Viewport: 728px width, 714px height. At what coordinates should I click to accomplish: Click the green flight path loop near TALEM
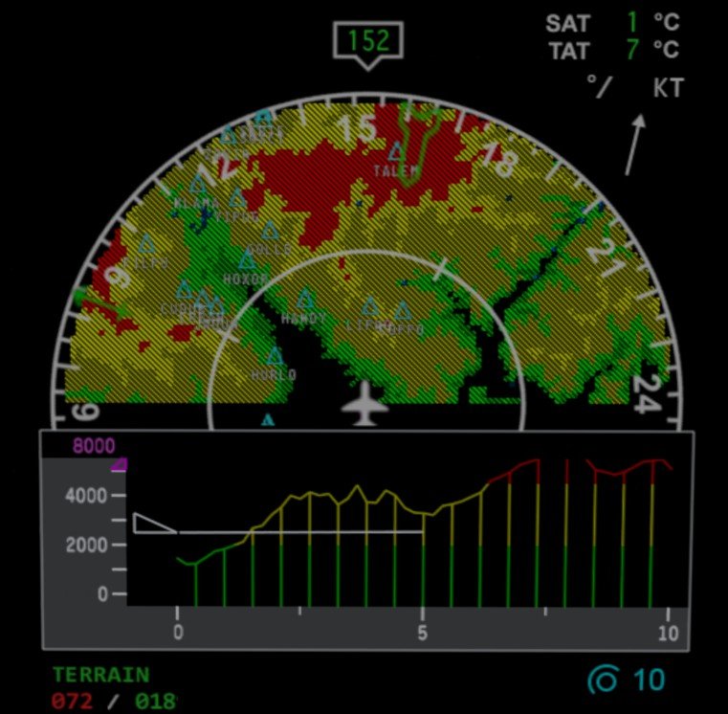coord(419,144)
